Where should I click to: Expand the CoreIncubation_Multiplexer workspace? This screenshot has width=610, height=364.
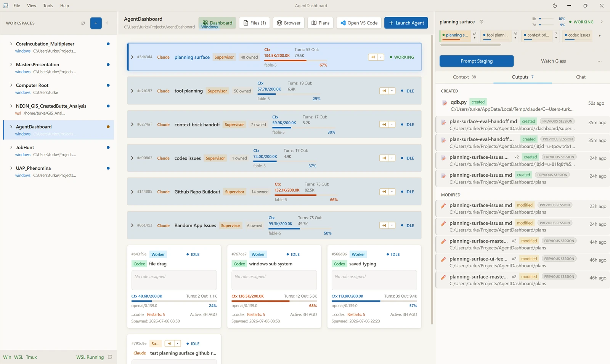[11, 44]
